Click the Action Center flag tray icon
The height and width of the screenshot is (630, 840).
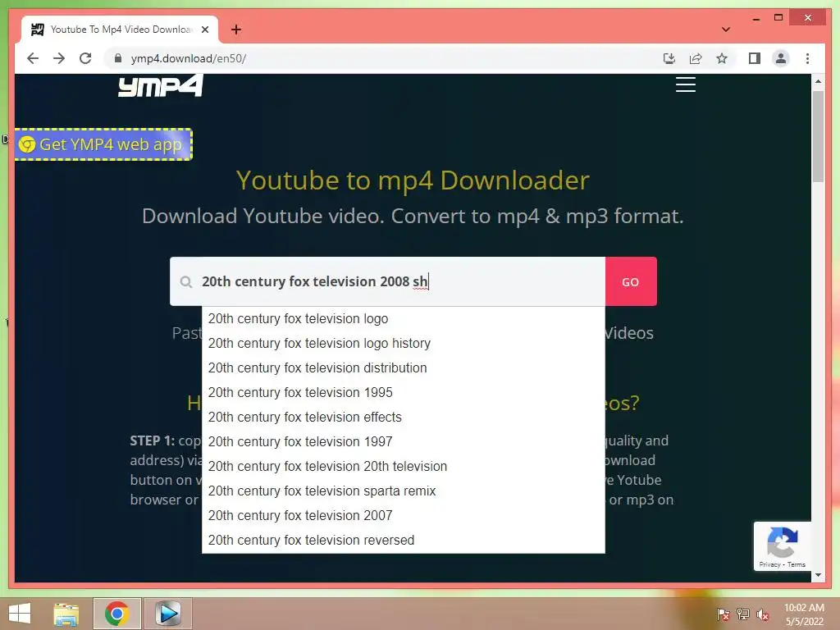723,614
